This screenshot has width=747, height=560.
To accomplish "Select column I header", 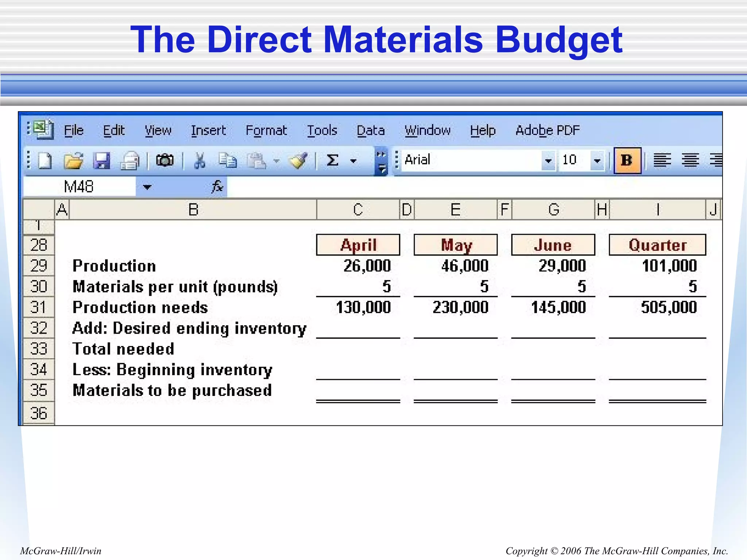I will 658,210.
